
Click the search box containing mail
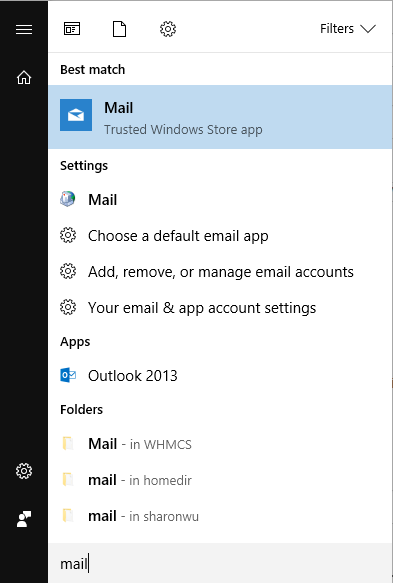(x=220, y=563)
